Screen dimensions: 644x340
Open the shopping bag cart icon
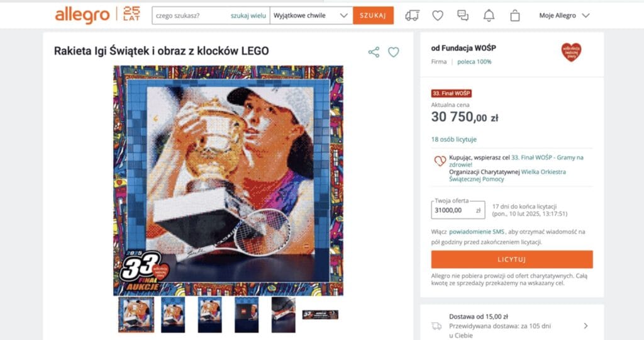[514, 16]
